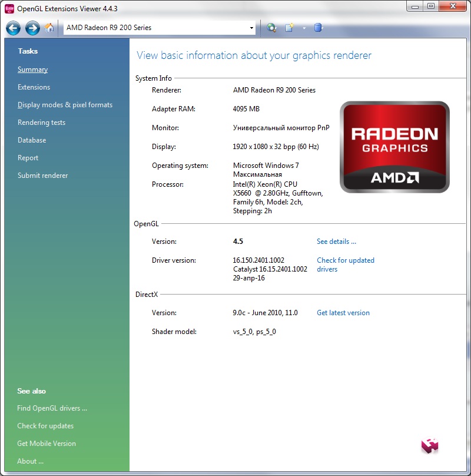This screenshot has width=471, height=476.
Task: Open the renderer selection combo box
Action: click(x=160, y=28)
